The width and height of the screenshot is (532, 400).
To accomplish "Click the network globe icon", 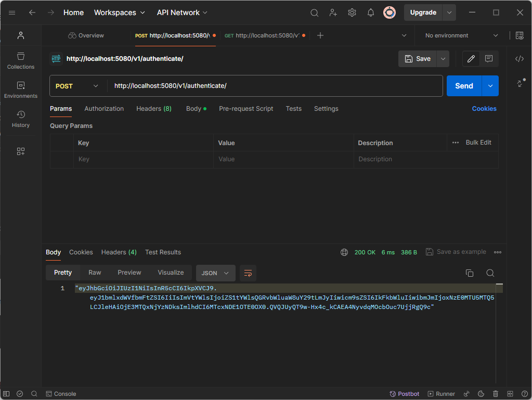I will tap(344, 252).
